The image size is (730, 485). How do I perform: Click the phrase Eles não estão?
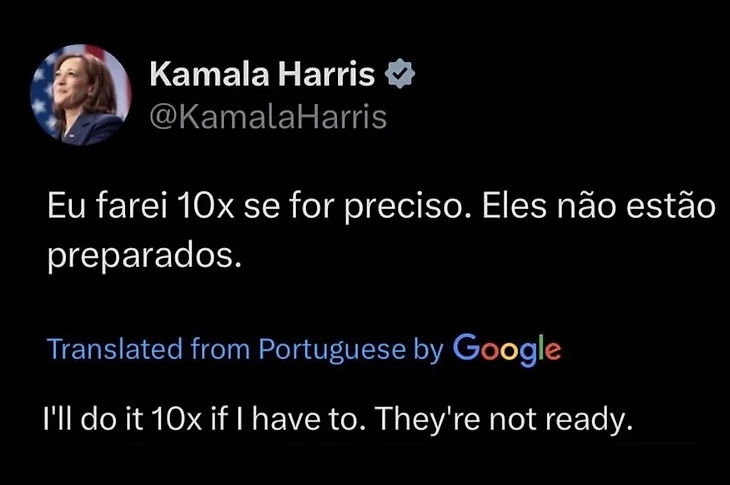coord(599,205)
